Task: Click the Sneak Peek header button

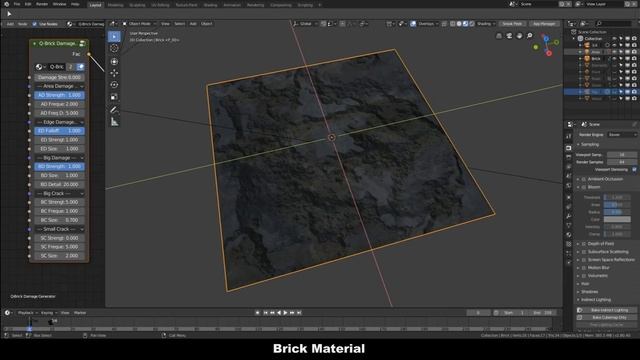Action: point(512,24)
